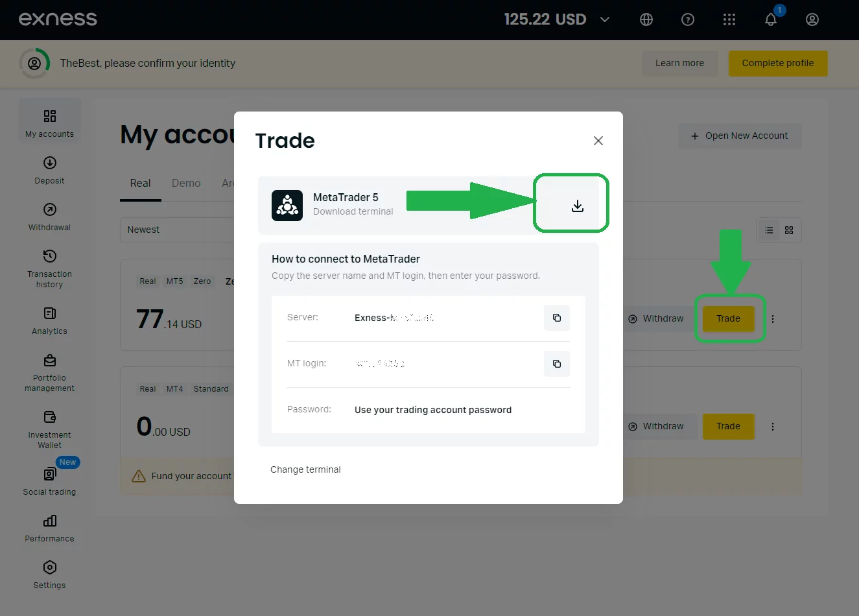The height and width of the screenshot is (616, 859).
Task: Open Deposit in the sidebar
Action: (x=50, y=171)
